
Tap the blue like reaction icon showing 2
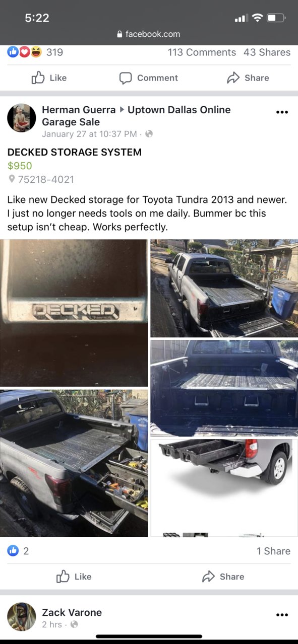point(13,551)
